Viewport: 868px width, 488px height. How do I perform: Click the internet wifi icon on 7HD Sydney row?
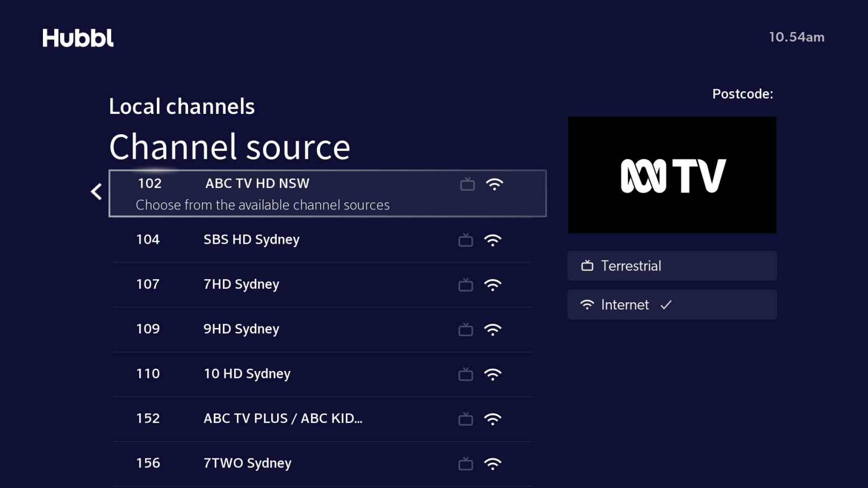pos(494,285)
